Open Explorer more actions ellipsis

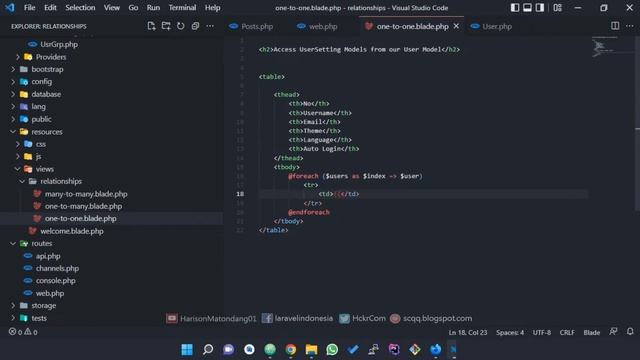pyautogui.click(x=210, y=26)
